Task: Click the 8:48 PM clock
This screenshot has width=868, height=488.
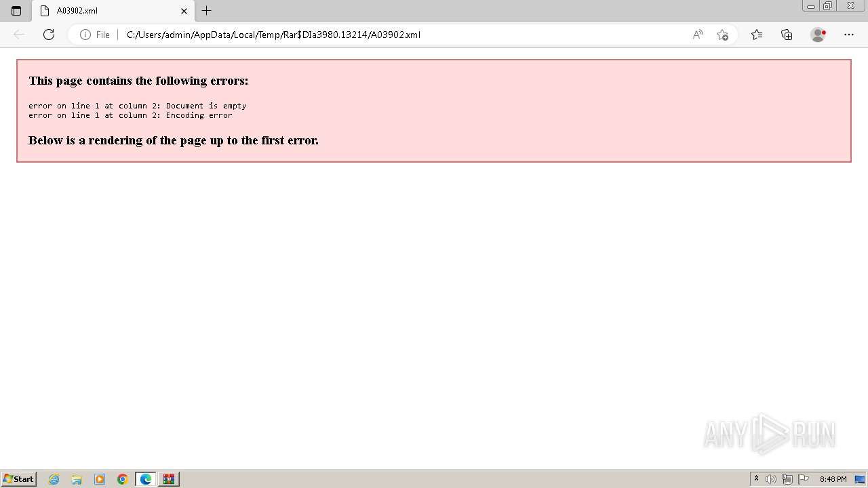Action: click(833, 479)
